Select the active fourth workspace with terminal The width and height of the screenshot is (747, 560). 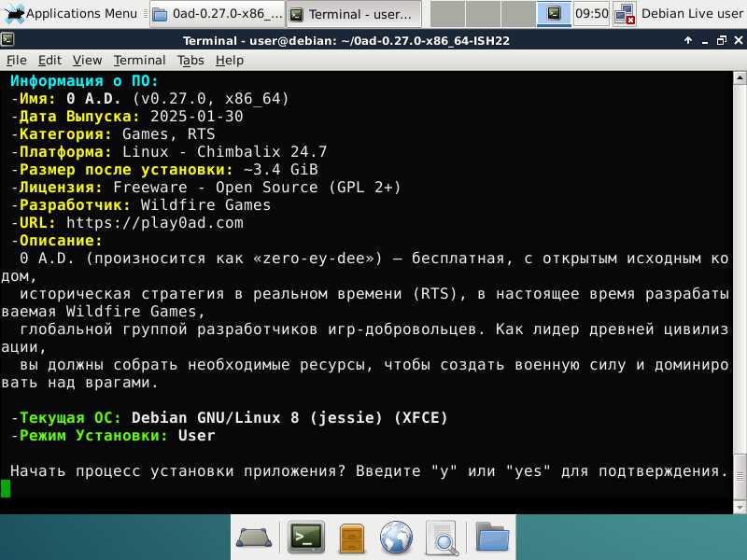coord(554,14)
